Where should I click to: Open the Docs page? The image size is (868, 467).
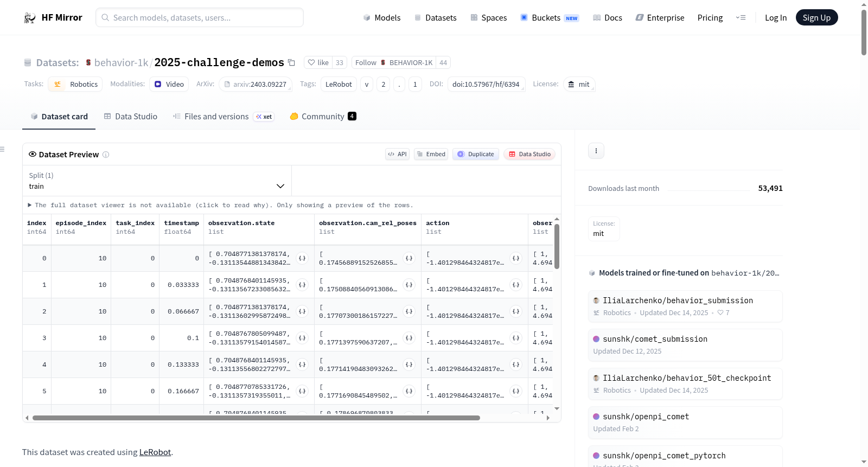(607, 18)
